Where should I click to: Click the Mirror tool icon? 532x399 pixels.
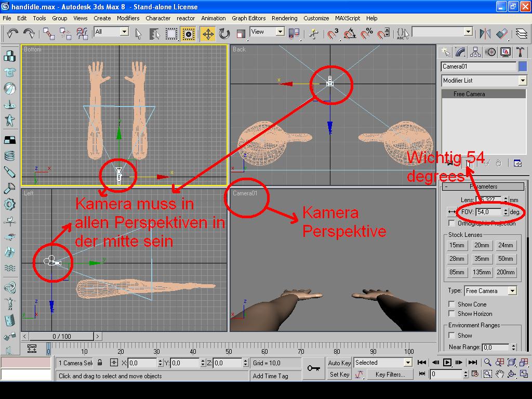coord(485,34)
